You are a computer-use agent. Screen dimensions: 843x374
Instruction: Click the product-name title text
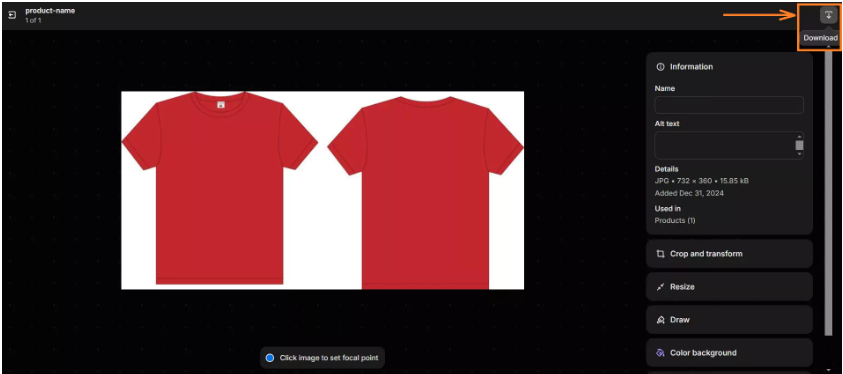(x=50, y=11)
